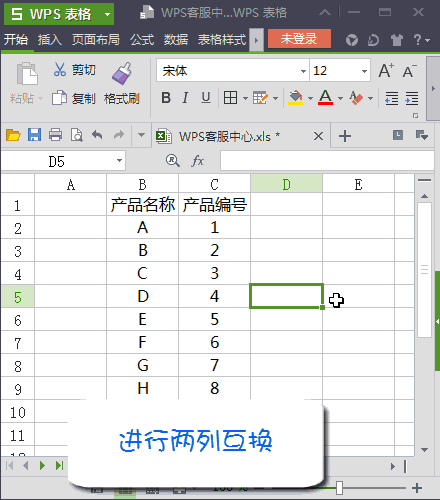Select cell with 产品编号
The image size is (440, 500).
(x=214, y=204)
